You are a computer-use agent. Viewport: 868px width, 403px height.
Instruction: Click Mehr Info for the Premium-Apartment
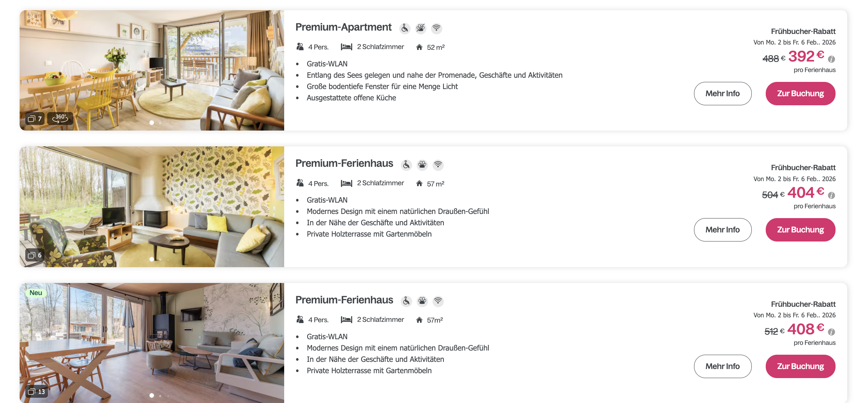(722, 94)
